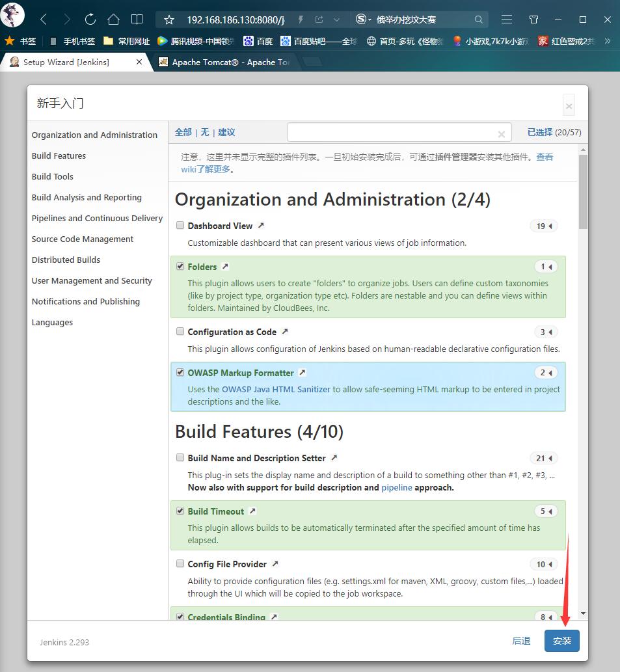Expand Dashboard View dependencies count 19
Viewport: 620px width, 672px height.
544,226
